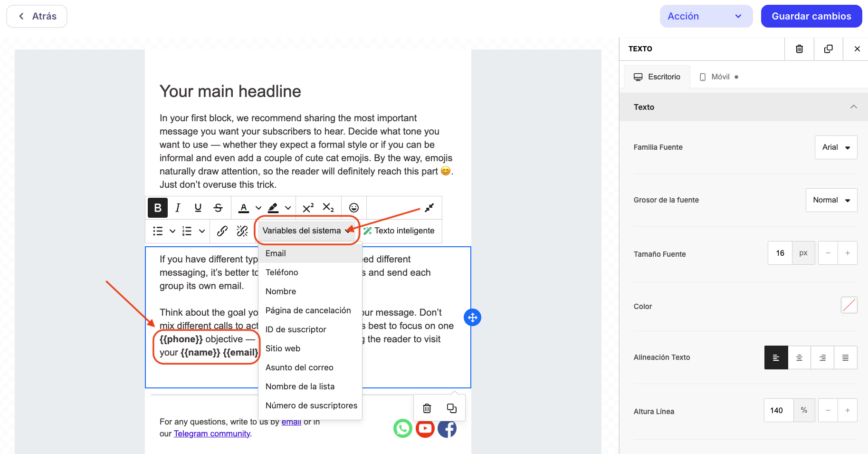Delete the text block using the panel trash icon
The height and width of the screenshot is (454, 868).
(799, 49)
